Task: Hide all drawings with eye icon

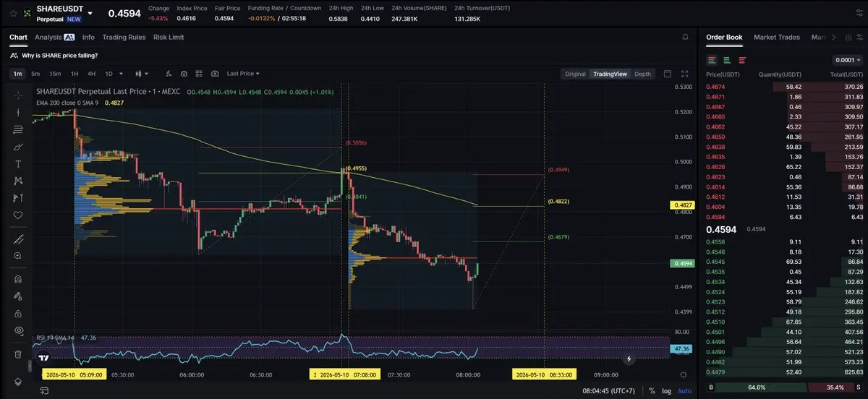Action: (18, 330)
